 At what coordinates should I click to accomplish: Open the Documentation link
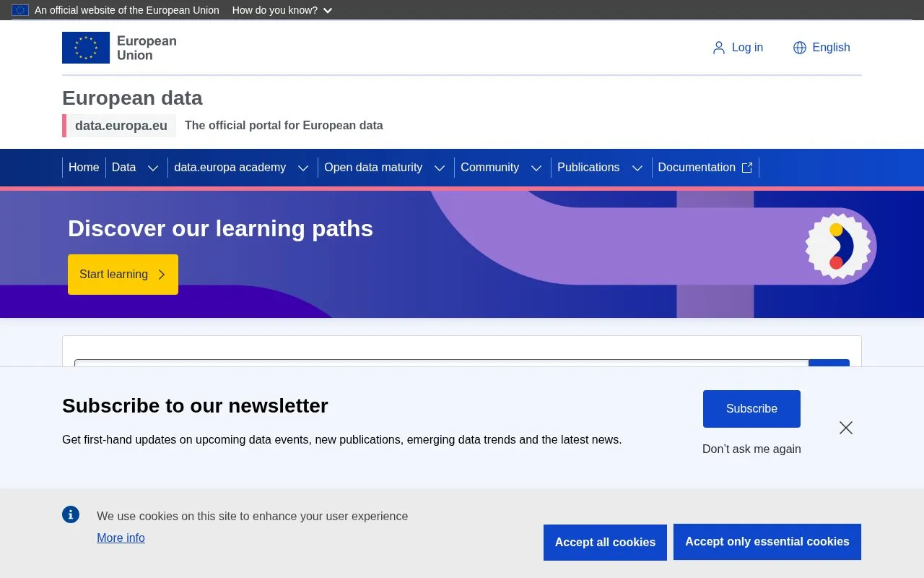(x=705, y=168)
